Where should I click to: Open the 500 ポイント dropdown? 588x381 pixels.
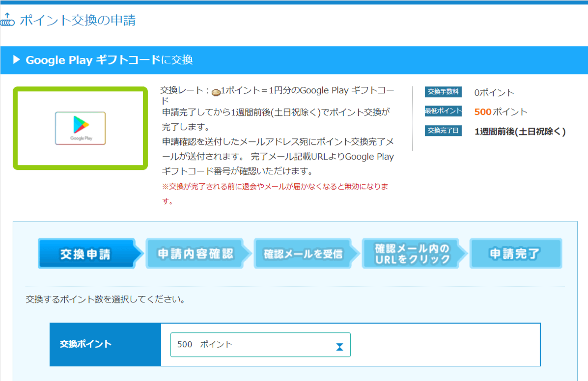click(x=260, y=345)
